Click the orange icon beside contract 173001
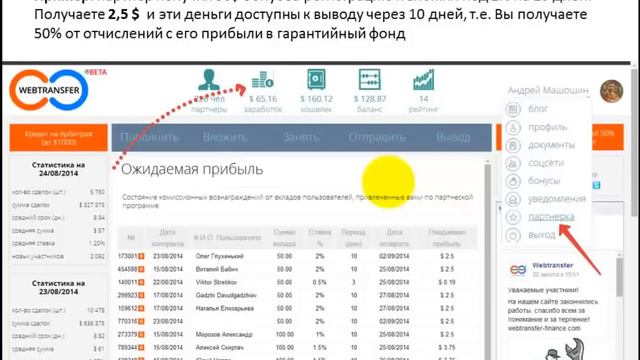The width and height of the screenshot is (640, 360). point(141,256)
